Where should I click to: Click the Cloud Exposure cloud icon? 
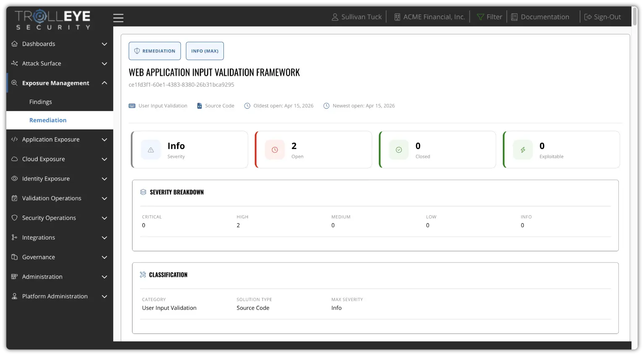tap(14, 159)
